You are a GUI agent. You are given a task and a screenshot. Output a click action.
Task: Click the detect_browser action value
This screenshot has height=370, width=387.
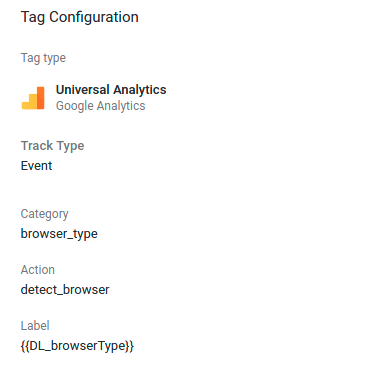tap(65, 290)
